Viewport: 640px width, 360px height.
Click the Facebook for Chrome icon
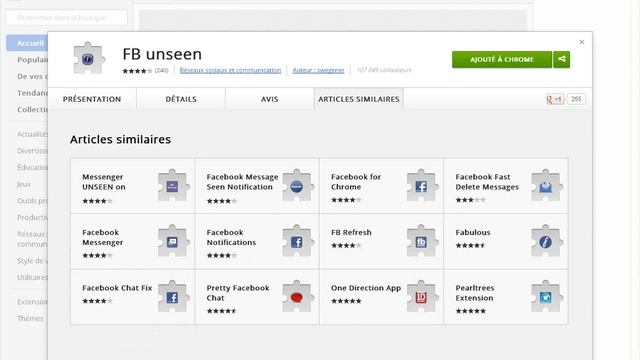point(422,186)
